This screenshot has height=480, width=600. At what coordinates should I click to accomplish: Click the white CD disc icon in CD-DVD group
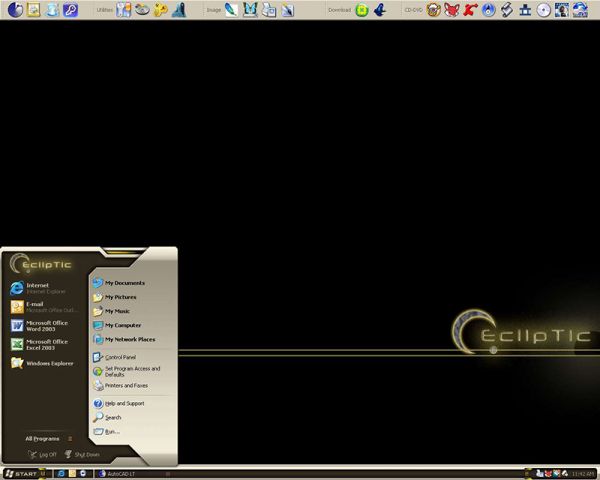tap(543, 10)
